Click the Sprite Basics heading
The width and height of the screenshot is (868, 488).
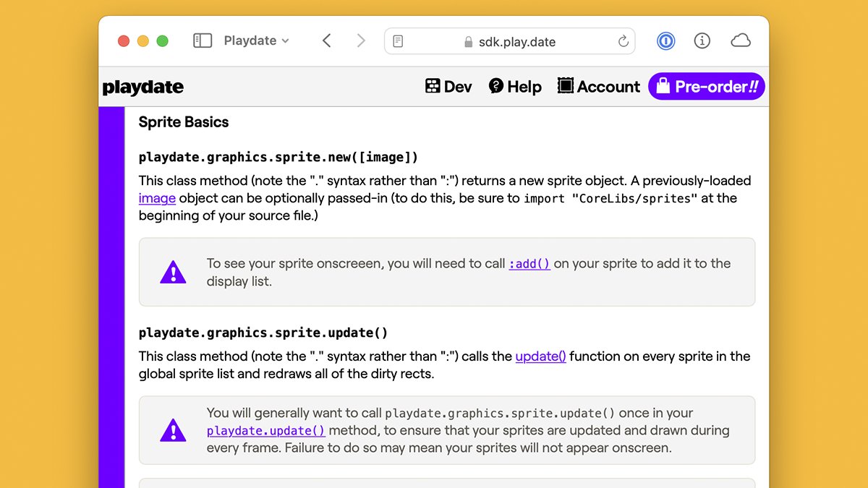[x=184, y=122]
